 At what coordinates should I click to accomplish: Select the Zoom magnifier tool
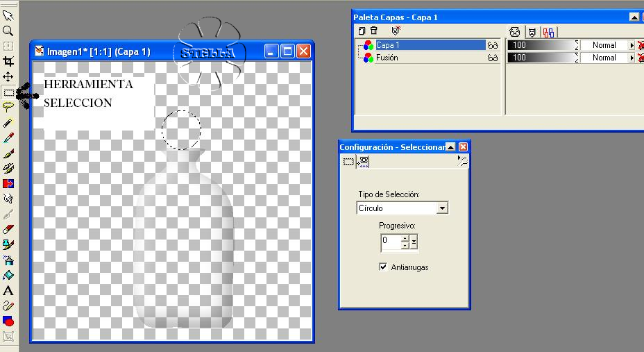click(x=8, y=31)
